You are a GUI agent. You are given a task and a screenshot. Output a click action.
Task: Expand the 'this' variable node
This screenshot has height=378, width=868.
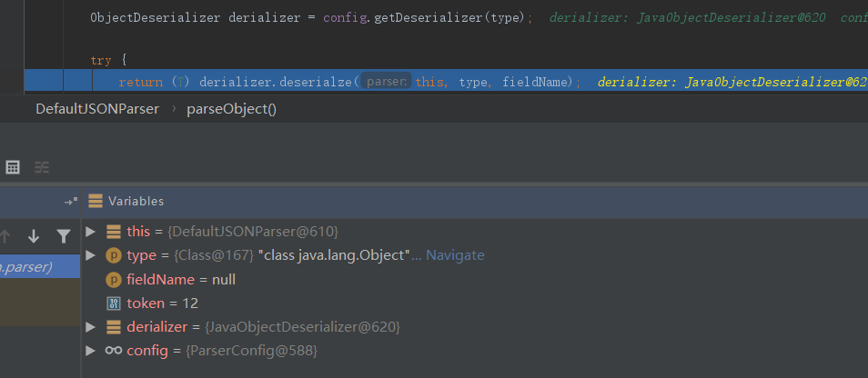click(x=90, y=232)
